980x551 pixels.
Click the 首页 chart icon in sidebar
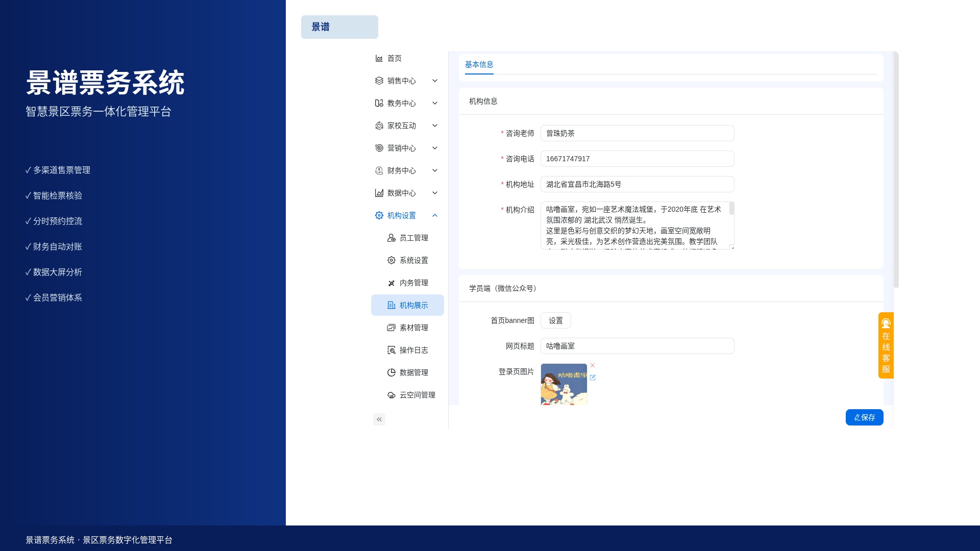379,58
